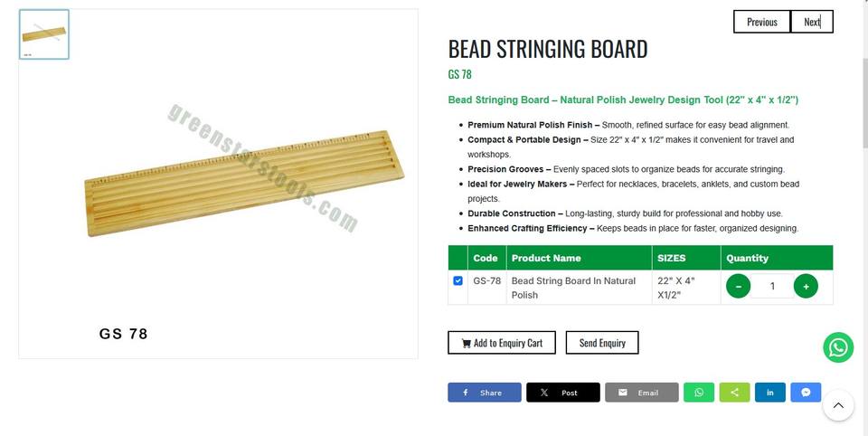This screenshot has width=868, height=436.
Task: Click the scroll-to-top arrow button
Action: coord(838,405)
